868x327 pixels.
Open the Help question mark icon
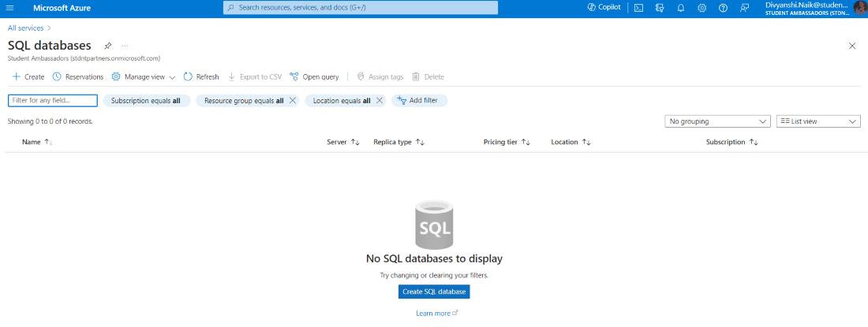723,8
